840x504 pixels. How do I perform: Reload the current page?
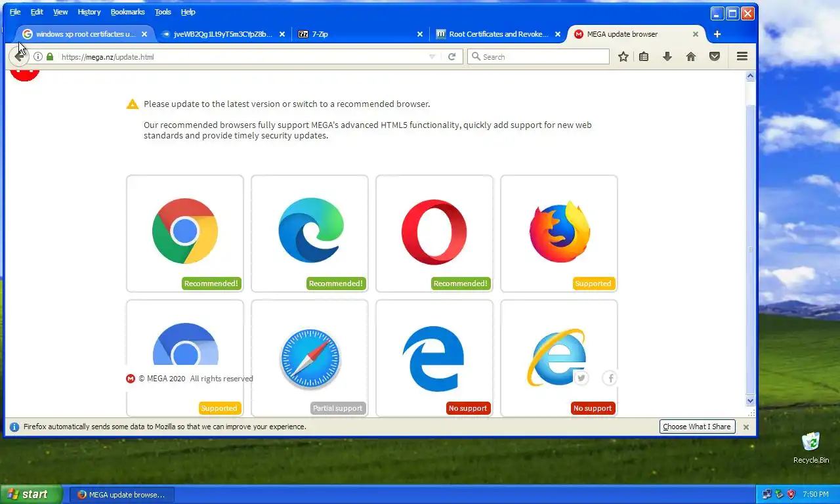click(x=451, y=57)
